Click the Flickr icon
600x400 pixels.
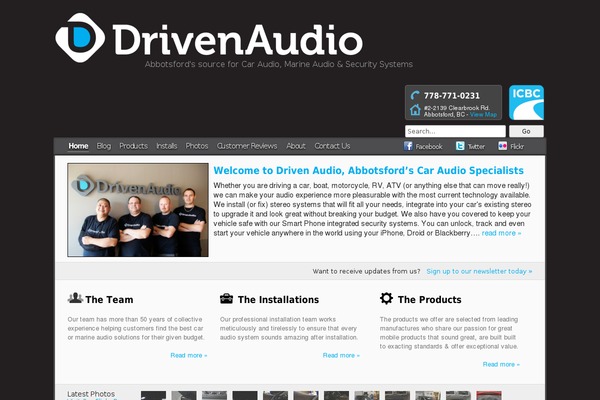(502, 146)
